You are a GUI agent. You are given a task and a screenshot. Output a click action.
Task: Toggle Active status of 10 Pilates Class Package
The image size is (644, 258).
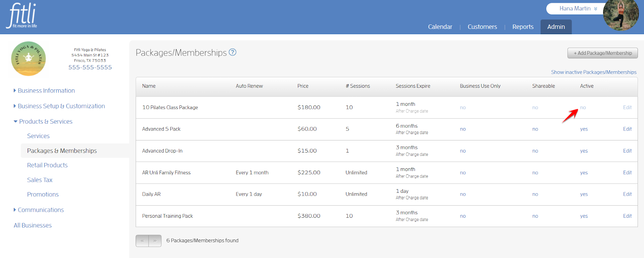pos(583,107)
